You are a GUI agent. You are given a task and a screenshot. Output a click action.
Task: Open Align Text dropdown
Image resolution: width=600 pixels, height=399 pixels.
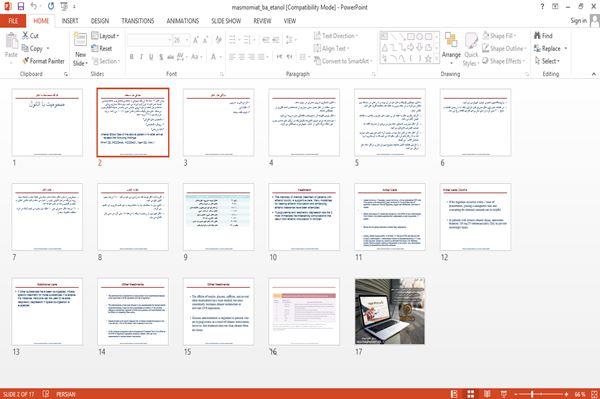pyautogui.click(x=332, y=48)
